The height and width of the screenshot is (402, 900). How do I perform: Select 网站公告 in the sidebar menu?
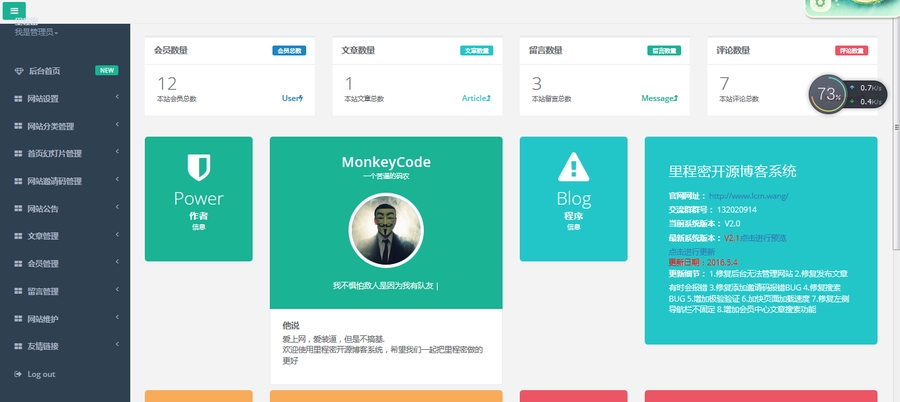pos(50,209)
